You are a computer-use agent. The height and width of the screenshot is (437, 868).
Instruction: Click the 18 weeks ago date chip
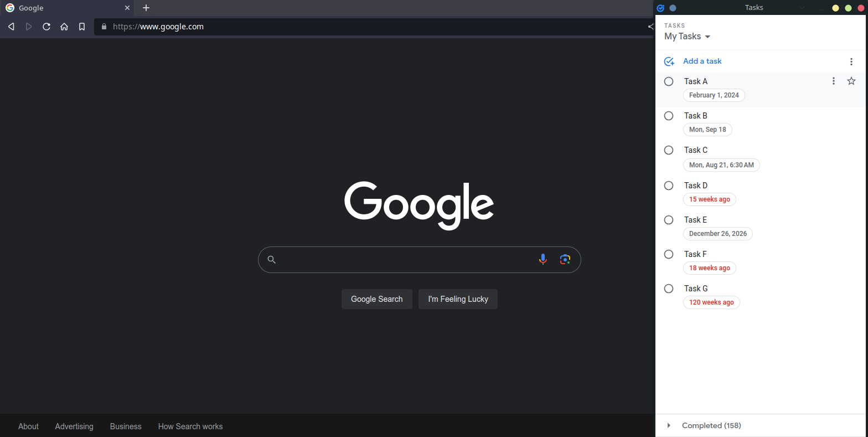click(710, 268)
